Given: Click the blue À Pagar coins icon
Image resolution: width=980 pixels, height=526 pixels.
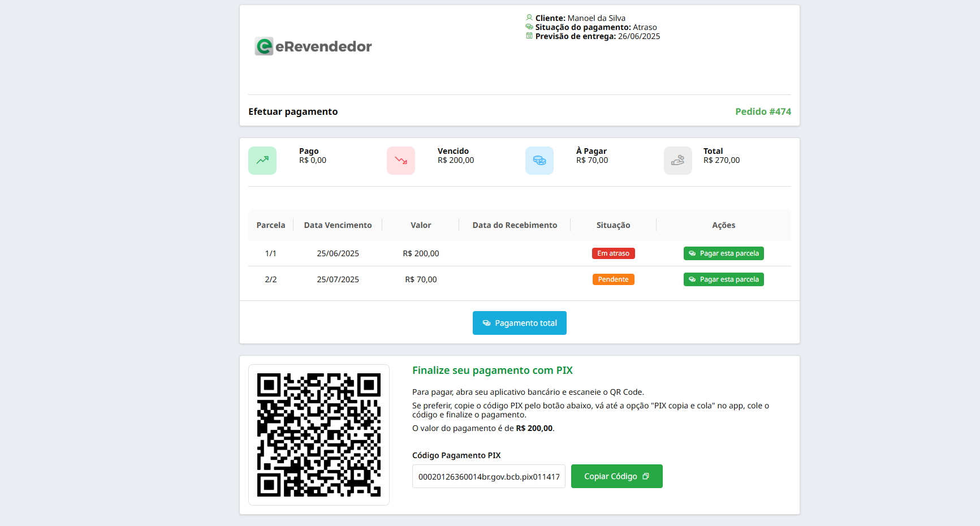Looking at the screenshot, I should pos(539,161).
